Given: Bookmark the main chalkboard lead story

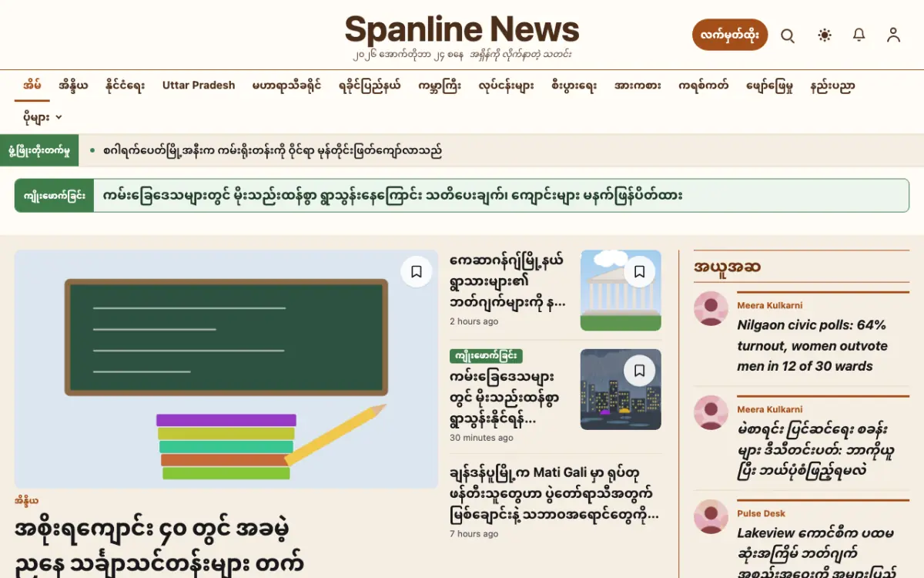Looking at the screenshot, I should (x=417, y=271).
